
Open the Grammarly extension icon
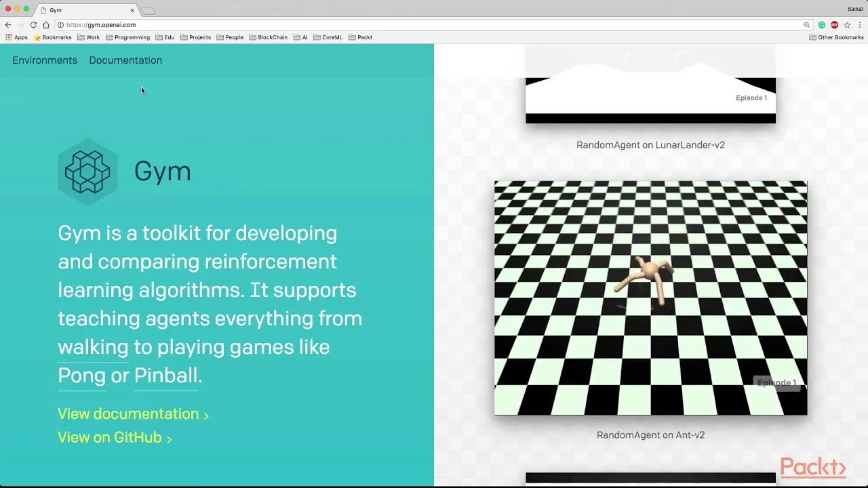tap(822, 25)
